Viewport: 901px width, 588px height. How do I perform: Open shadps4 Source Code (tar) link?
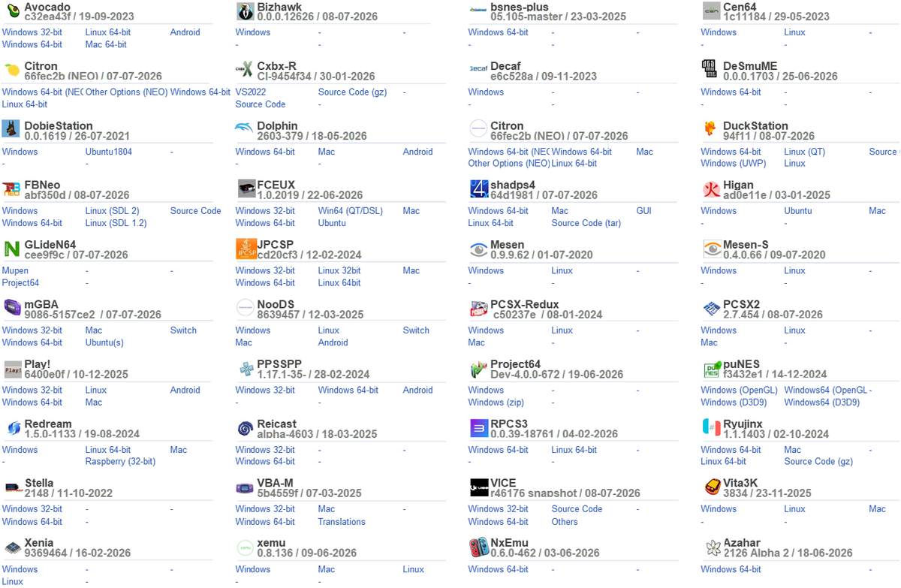point(586,223)
